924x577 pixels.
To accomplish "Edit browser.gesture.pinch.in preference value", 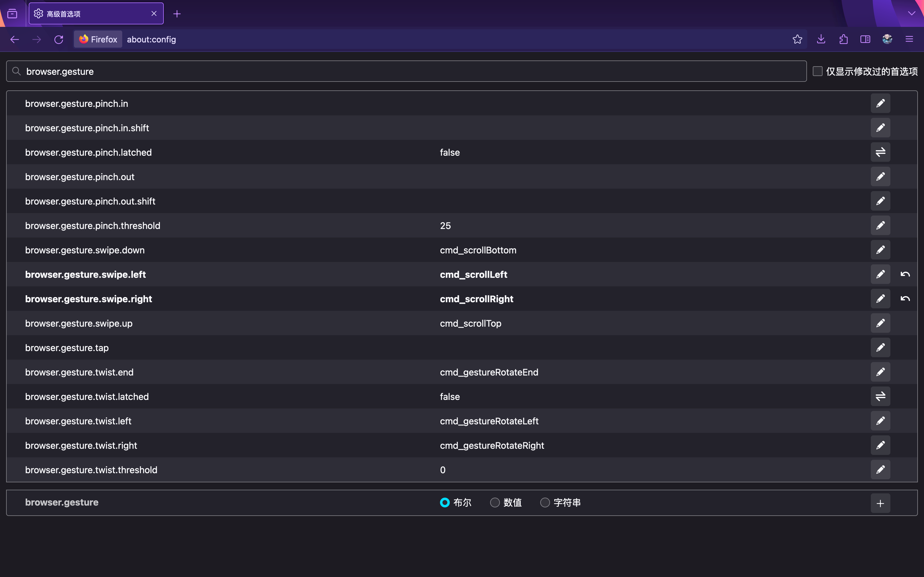I will pos(880,103).
